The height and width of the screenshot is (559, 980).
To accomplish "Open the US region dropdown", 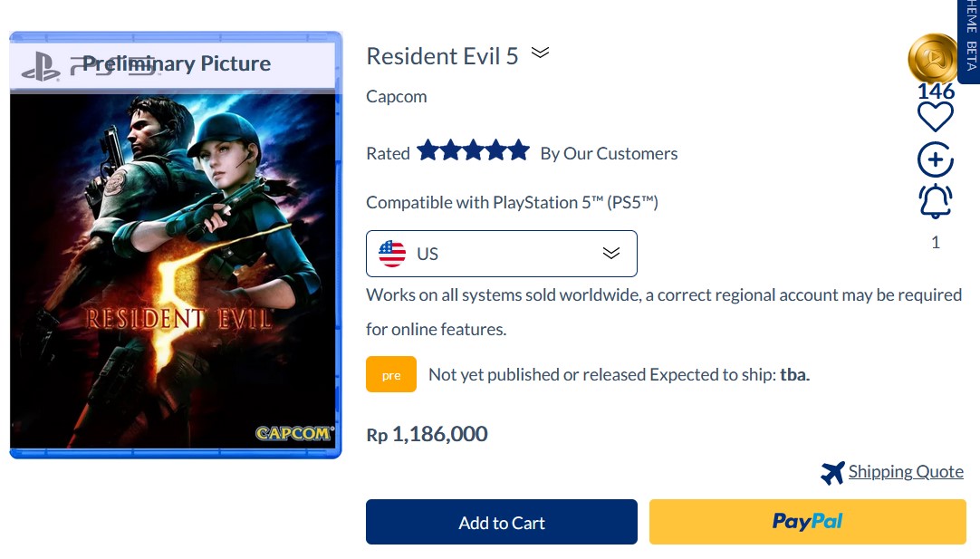I will coord(502,254).
